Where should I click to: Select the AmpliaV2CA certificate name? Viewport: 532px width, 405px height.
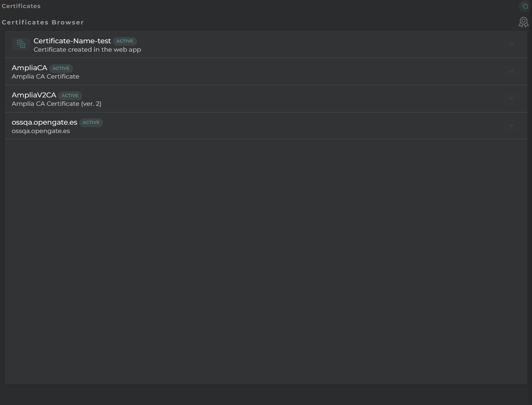(x=34, y=95)
